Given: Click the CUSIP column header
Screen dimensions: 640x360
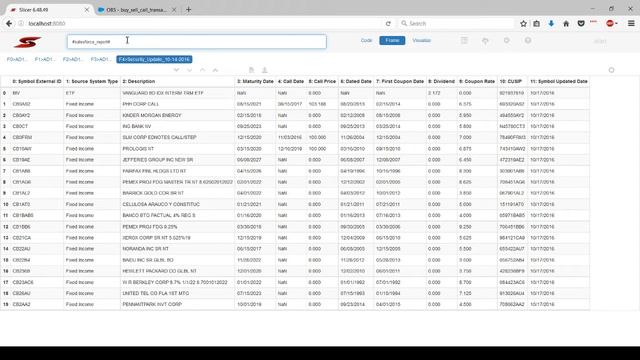Looking at the screenshot, I should coord(511,82).
